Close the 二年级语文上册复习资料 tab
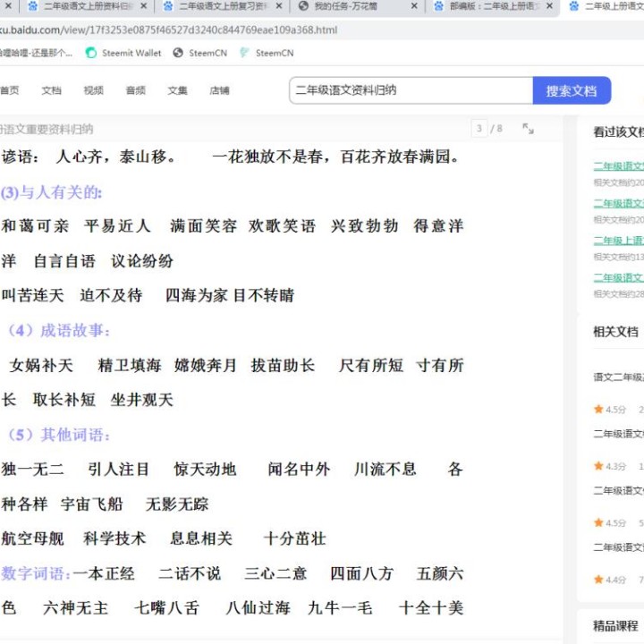This screenshot has height=644, width=644. 279,6
